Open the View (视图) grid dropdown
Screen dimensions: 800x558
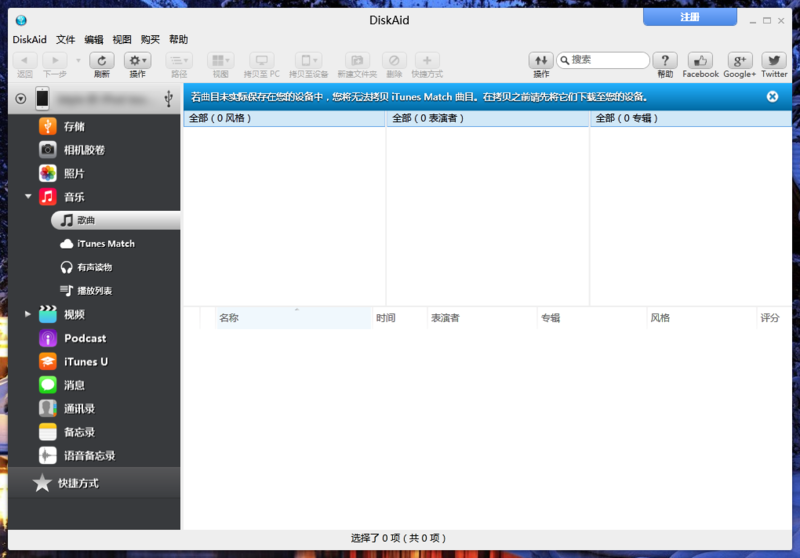220,60
